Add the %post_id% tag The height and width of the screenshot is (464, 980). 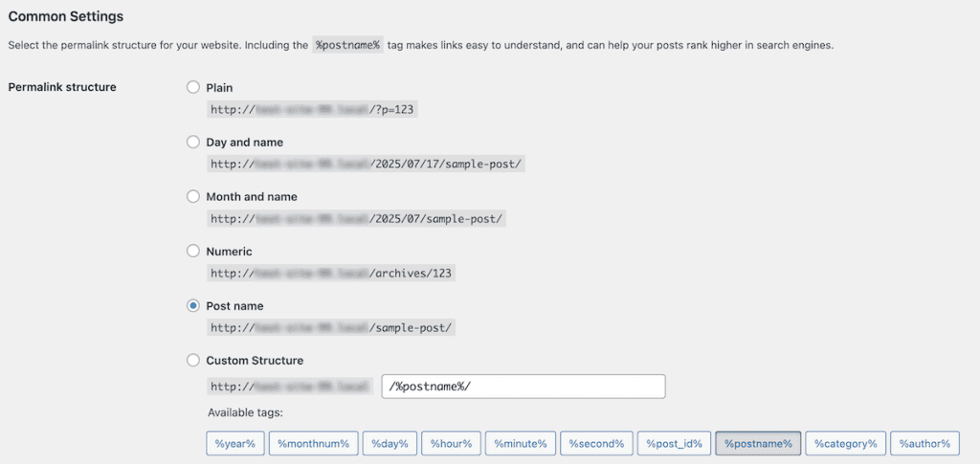coord(674,443)
